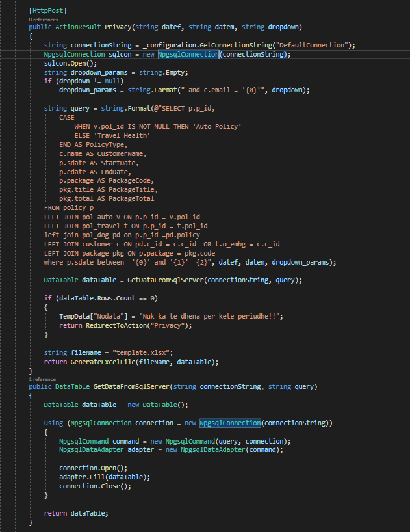410x532 pixels.
Task: Click the "DefaultConnection" string literal
Action: [312, 45]
